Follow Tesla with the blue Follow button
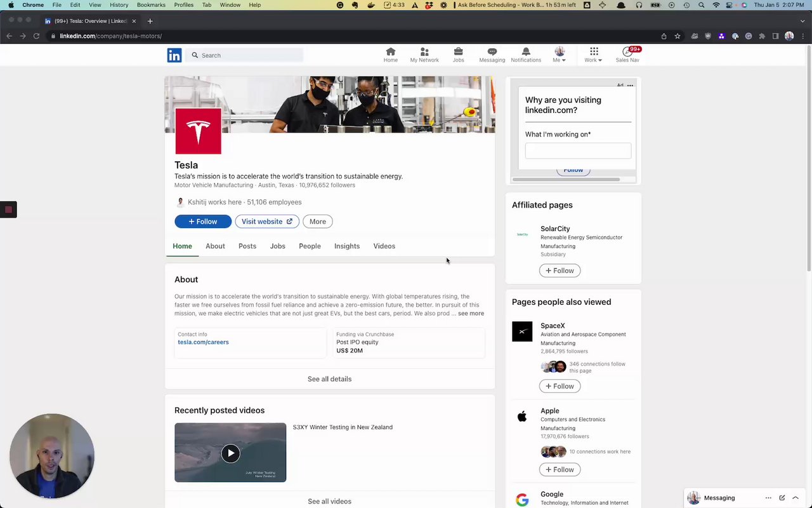Viewport: 812px width, 508px height. click(x=203, y=222)
